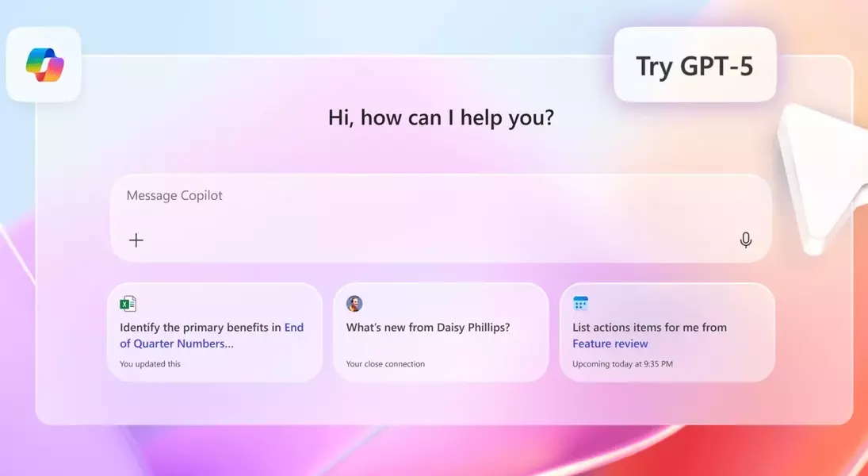The image size is (868, 476).
Task: Focus the Message Copilot input field
Action: coord(440,216)
